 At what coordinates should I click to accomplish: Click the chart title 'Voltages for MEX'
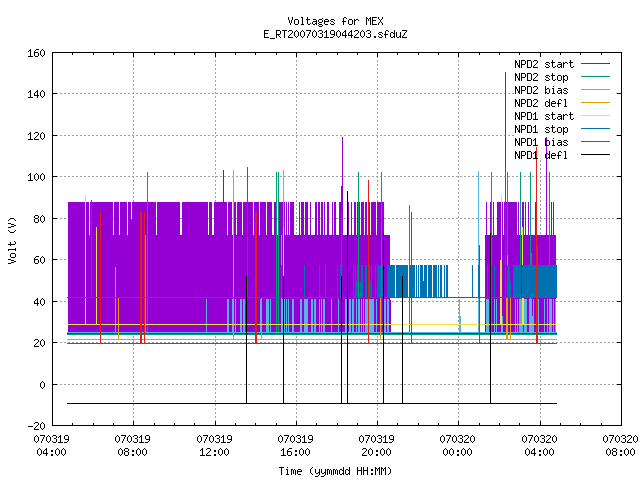coord(335,21)
